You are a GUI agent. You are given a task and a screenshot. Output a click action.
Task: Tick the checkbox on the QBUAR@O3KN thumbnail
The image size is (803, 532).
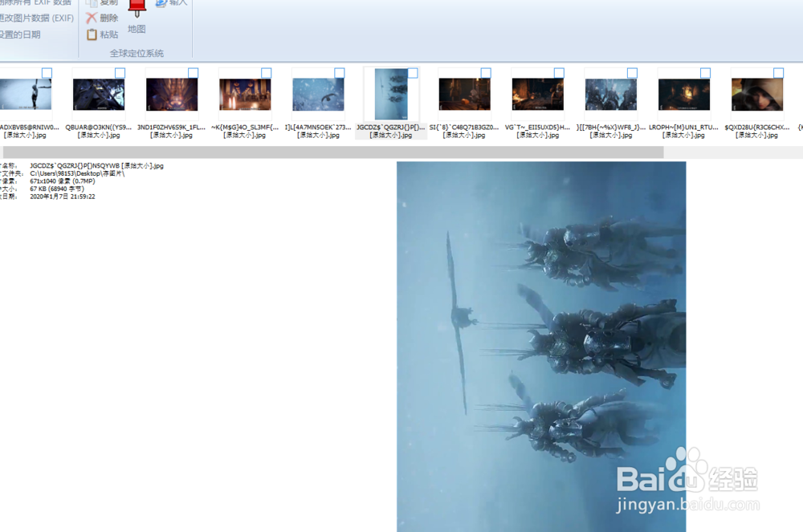[120, 73]
